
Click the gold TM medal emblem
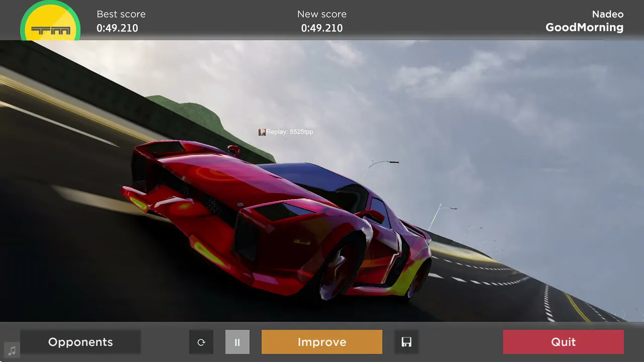[x=50, y=21]
